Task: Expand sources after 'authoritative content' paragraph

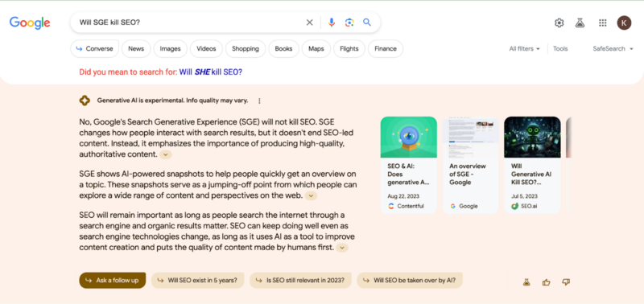Action: (x=165, y=154)
